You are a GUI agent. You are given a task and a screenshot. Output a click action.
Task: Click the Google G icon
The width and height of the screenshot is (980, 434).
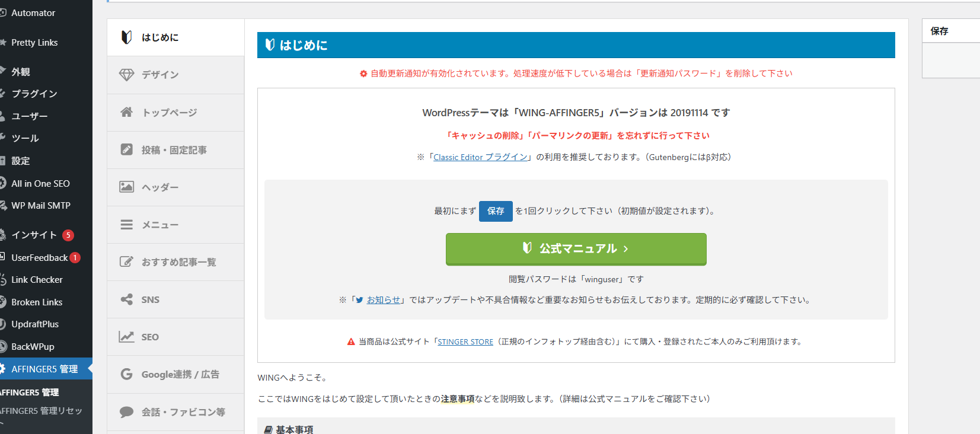(x=126, y=374)
